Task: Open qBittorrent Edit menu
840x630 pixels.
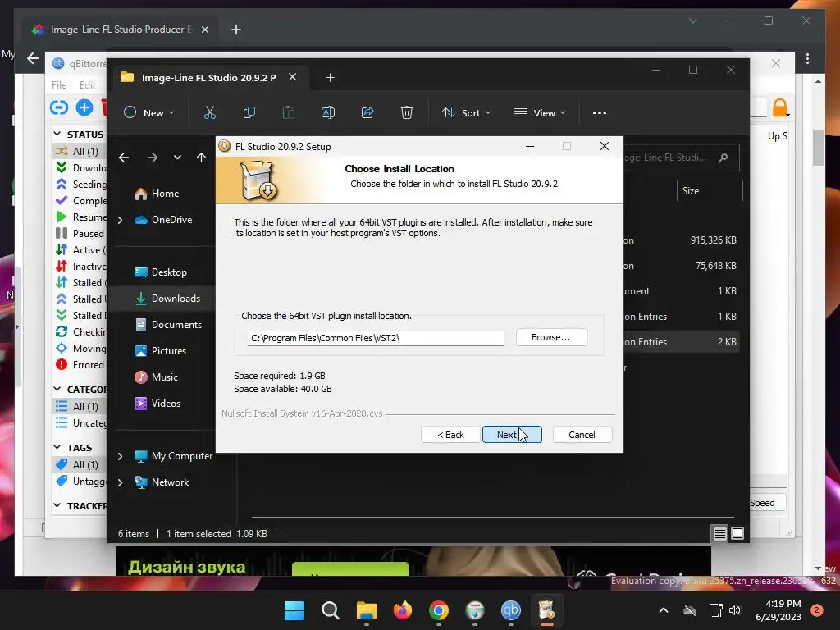Action: [87, 85]
